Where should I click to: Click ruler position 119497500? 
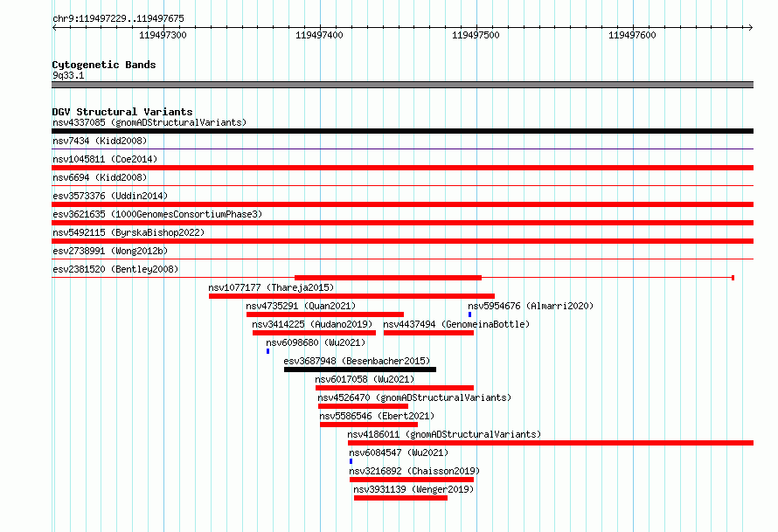[x=476, y=35]
